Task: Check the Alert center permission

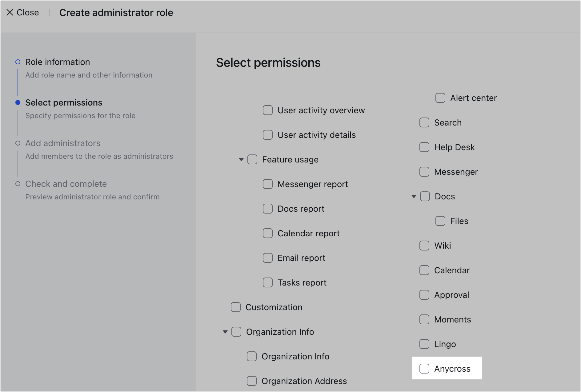Action: (440, 98)
